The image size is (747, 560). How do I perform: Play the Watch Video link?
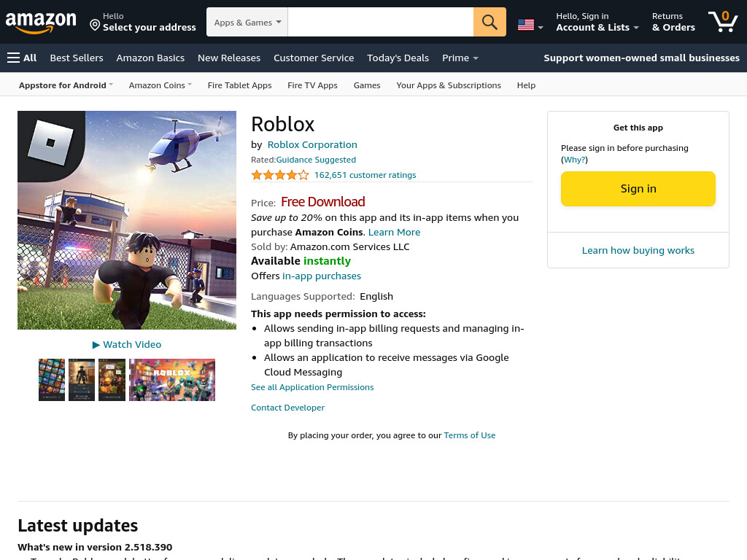tap(127, 344)
